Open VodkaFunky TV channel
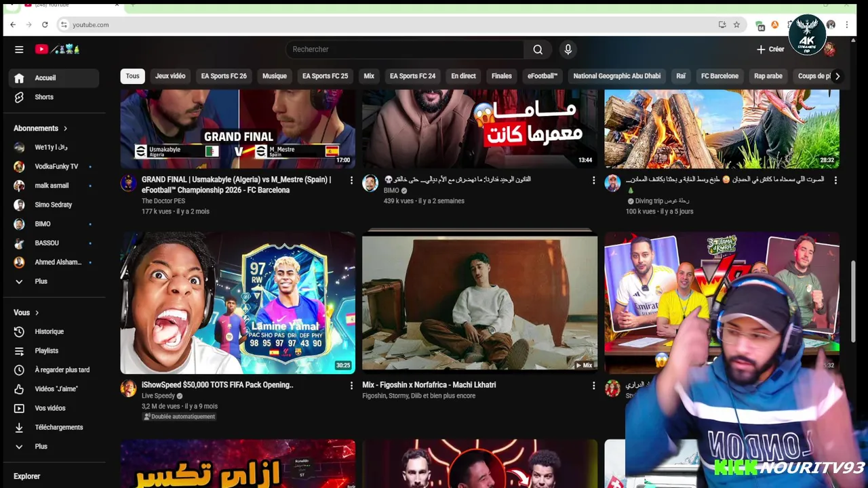This screenshot has height=488, width=868. point(54,166)
